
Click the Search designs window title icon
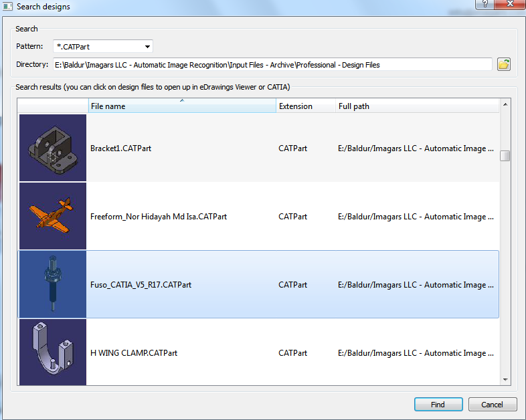pos(7,6)
